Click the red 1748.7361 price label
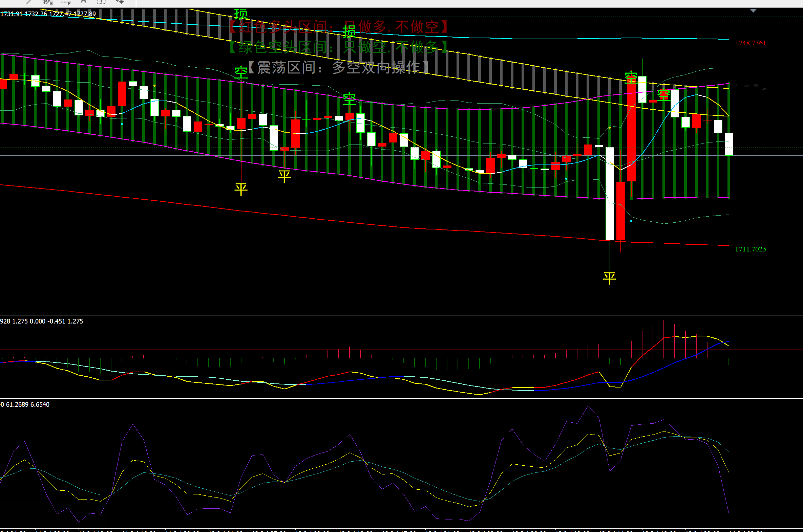The image size is (803, 532). [x=751, y=43]
